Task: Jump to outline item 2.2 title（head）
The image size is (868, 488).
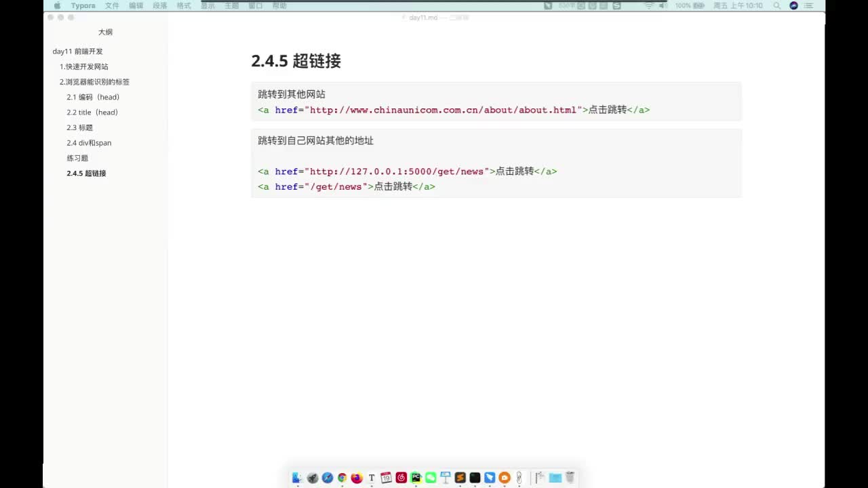Action: [x=92, y=113]
